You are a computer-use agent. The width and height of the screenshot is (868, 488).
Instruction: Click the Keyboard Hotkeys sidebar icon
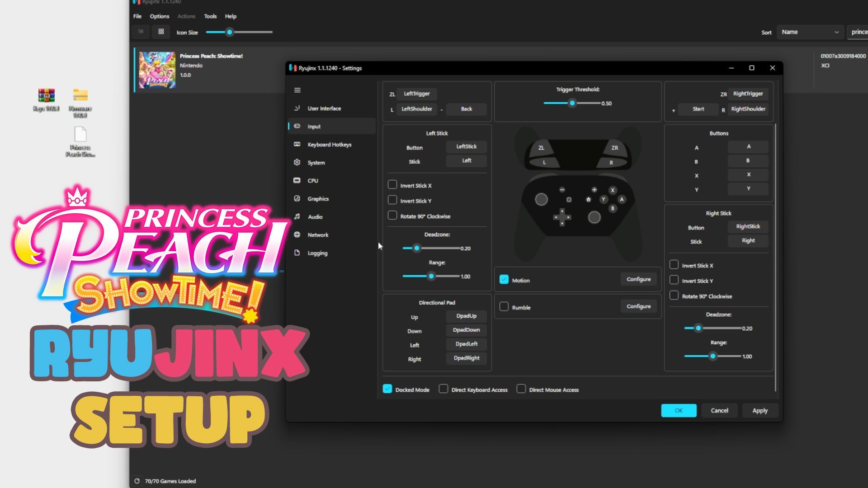[x=297, y=145]
